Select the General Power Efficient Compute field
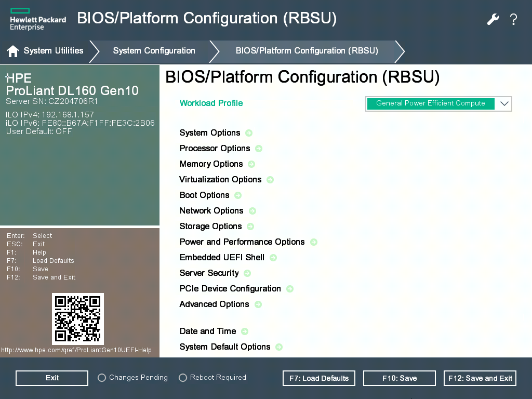 point(430,103)
